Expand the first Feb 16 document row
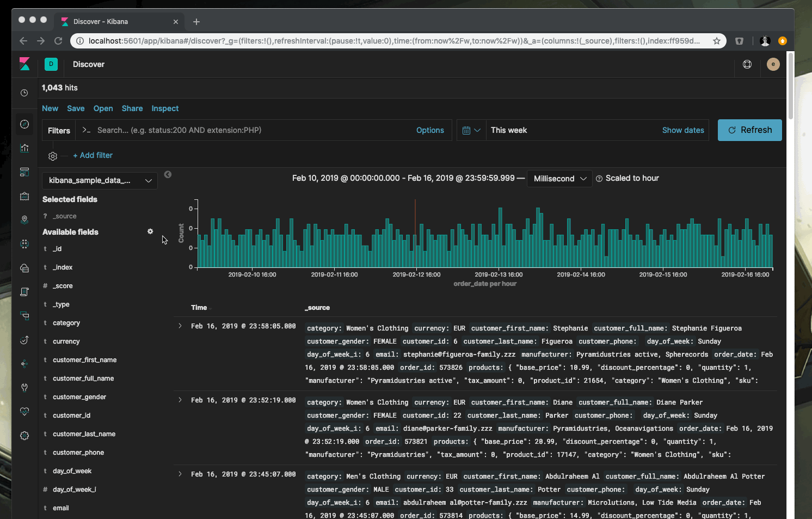The image size is (812, 519). click(x=180, y=326)
